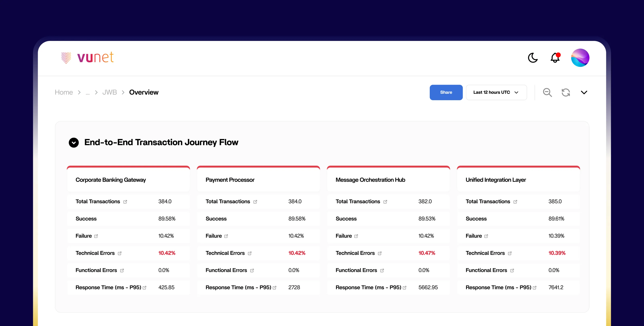The width and height of the screenshot is (644, 326).
Task: Go to the Home breadcrumb
Action: [x=64, y=92]
